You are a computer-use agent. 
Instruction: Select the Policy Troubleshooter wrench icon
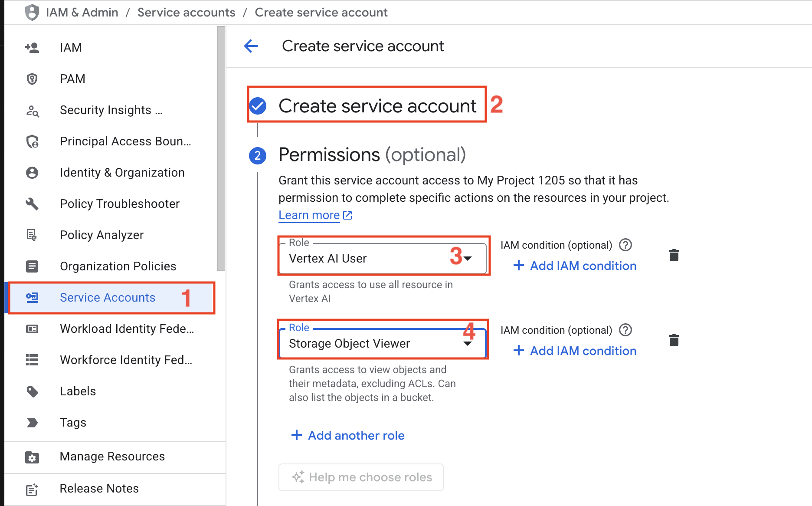(32, 204)
